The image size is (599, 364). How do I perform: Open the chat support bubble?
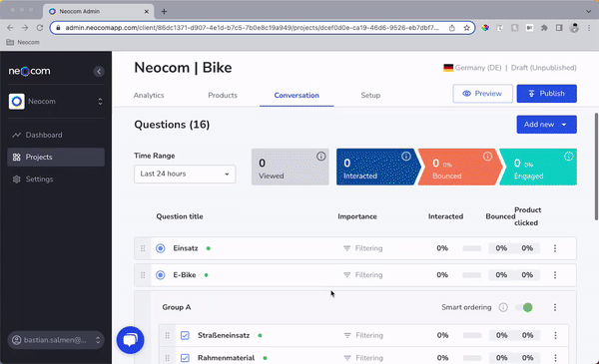tap(130, 340)
